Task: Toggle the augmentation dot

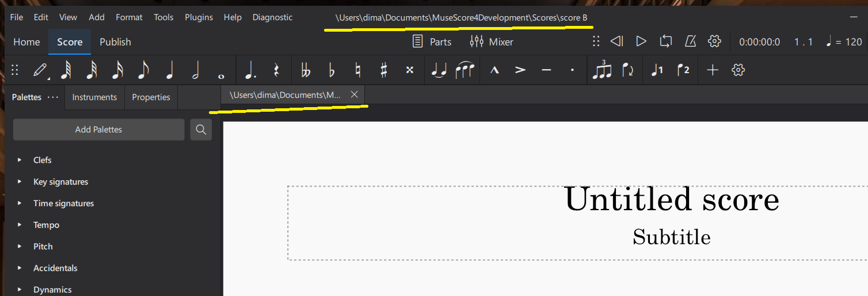Action: (250, 70)
